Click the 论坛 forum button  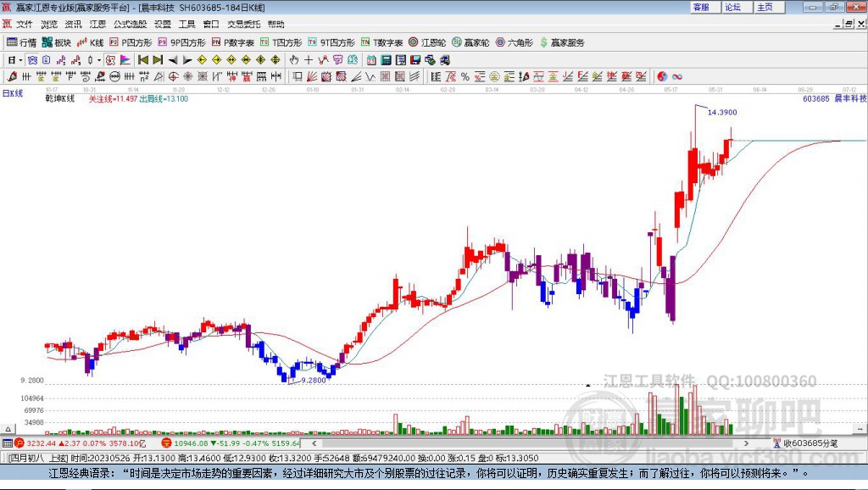click(737, 7)
